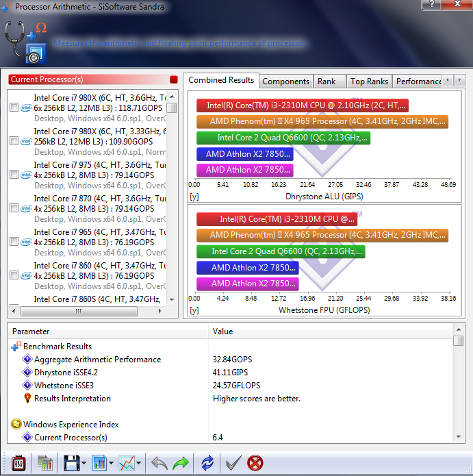Click red i3-2310M bar in Dhrystone chart
The height and width of the screenshot is (476, 473).
[x=303, y=105]
